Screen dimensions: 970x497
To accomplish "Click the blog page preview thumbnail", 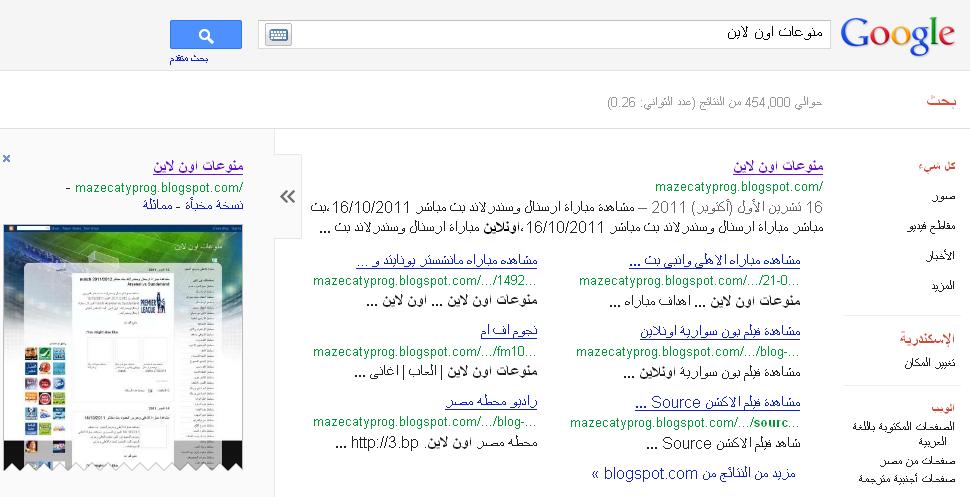I will pyautogui.click(x=123, y=347).
